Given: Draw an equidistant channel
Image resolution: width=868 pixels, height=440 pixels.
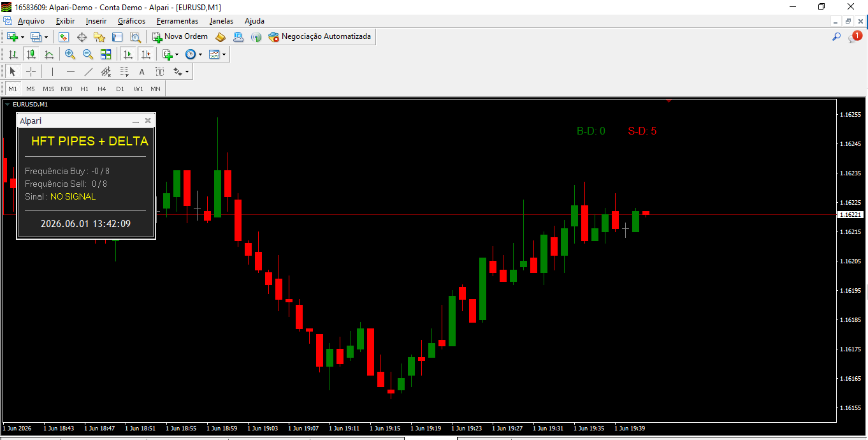Looking at the screenshot, I should click(106, 71).
